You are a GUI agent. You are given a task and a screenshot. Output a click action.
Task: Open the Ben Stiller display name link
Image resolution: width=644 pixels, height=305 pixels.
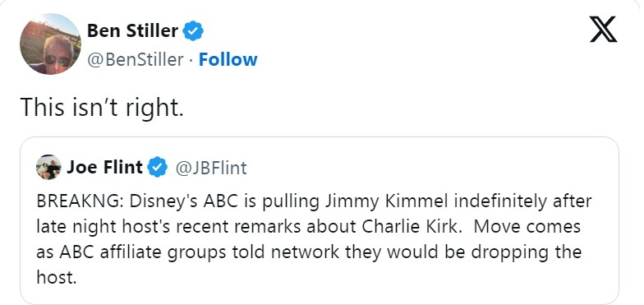point(133,30)
